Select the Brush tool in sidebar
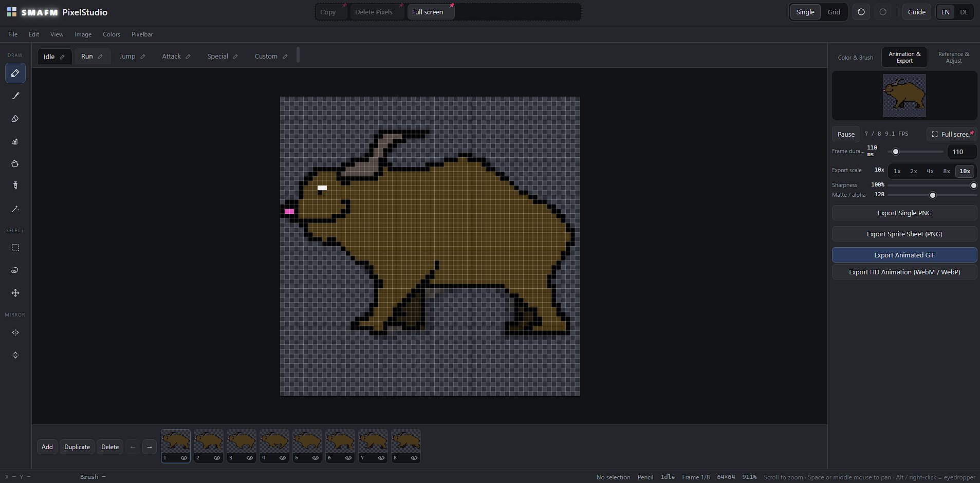980x483 pixels. (15, 96)
